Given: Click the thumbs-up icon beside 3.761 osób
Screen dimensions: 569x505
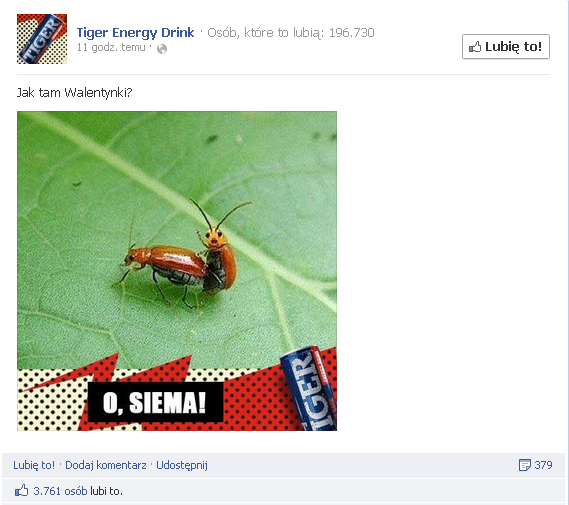Looking at the screenshot, I should [21, 491].
